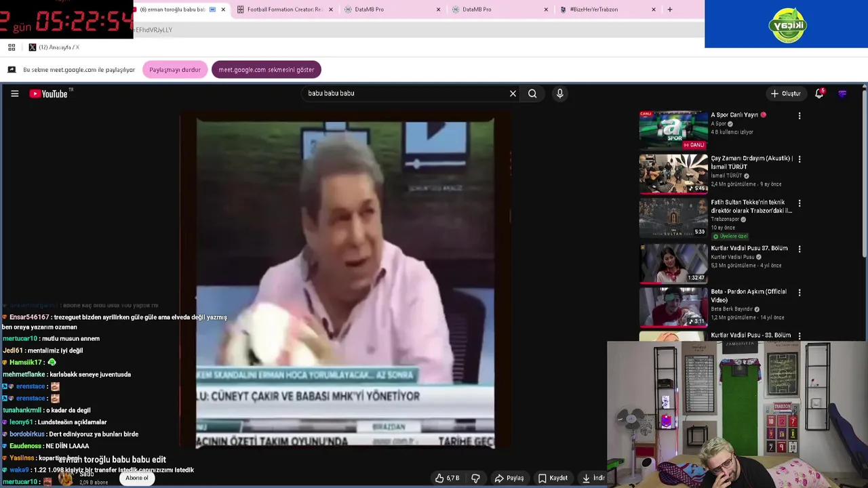The image size is (868, 488).
Task: Clear the search box with the X
Action: 513,94
